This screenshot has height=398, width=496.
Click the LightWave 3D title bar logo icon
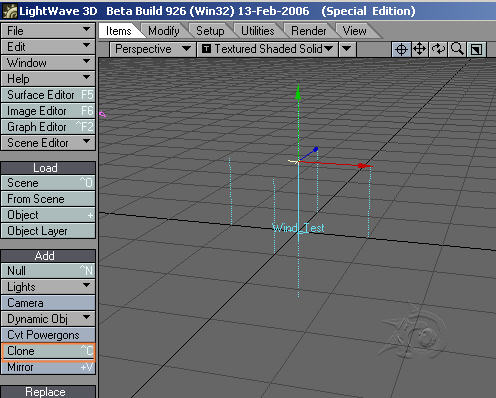coord(10,11)
